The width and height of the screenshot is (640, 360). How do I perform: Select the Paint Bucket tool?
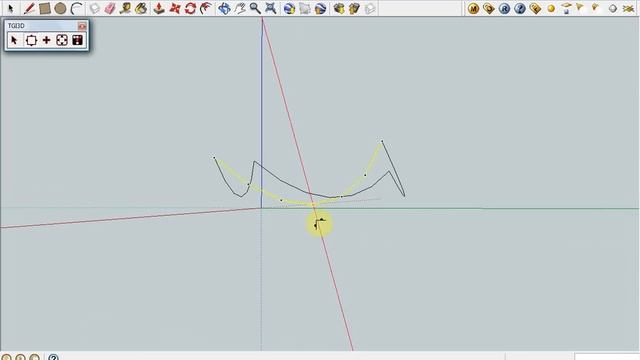(x=141, y=8)
